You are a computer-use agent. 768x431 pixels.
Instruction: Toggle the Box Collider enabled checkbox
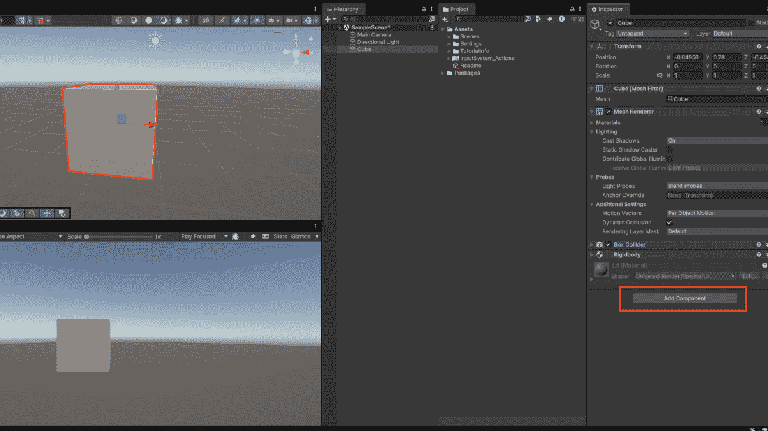tap(608, 244)
